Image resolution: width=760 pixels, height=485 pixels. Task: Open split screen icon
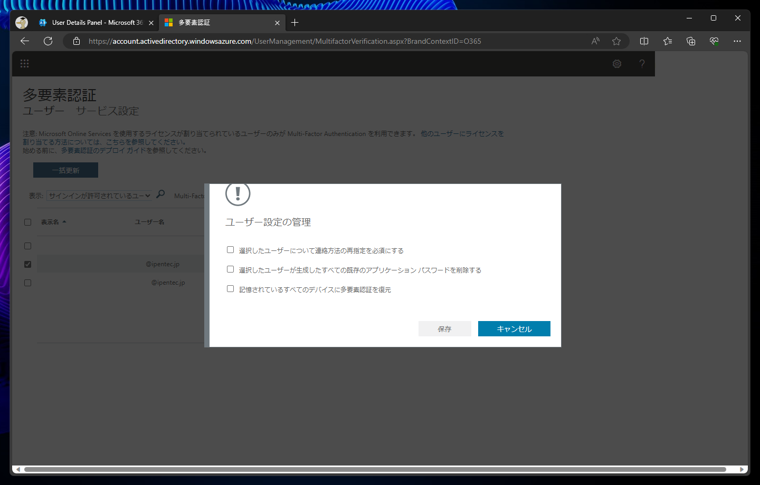tap(644, 41)
